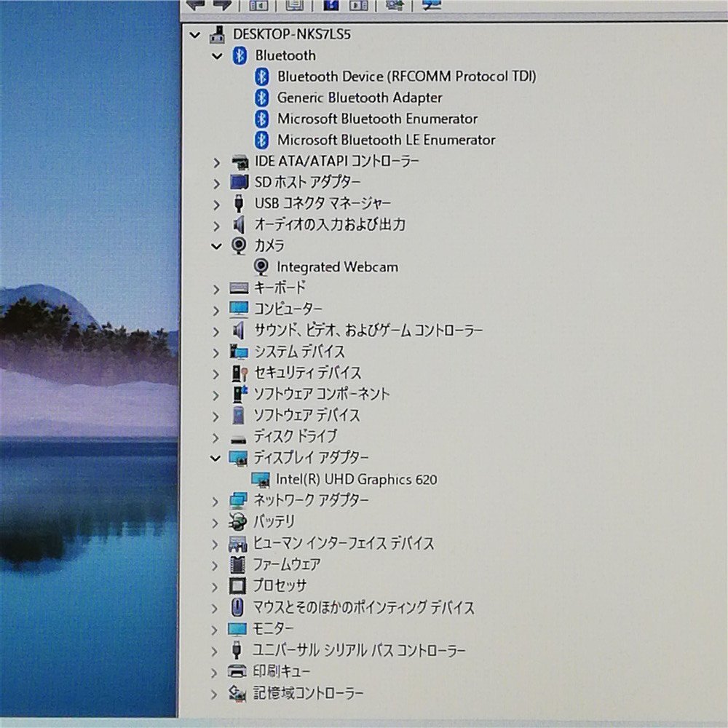This screenshot has height=728, width=728.
Task: Select ヒューマン インターフェイス デバイス item
Action: (343, 543)
